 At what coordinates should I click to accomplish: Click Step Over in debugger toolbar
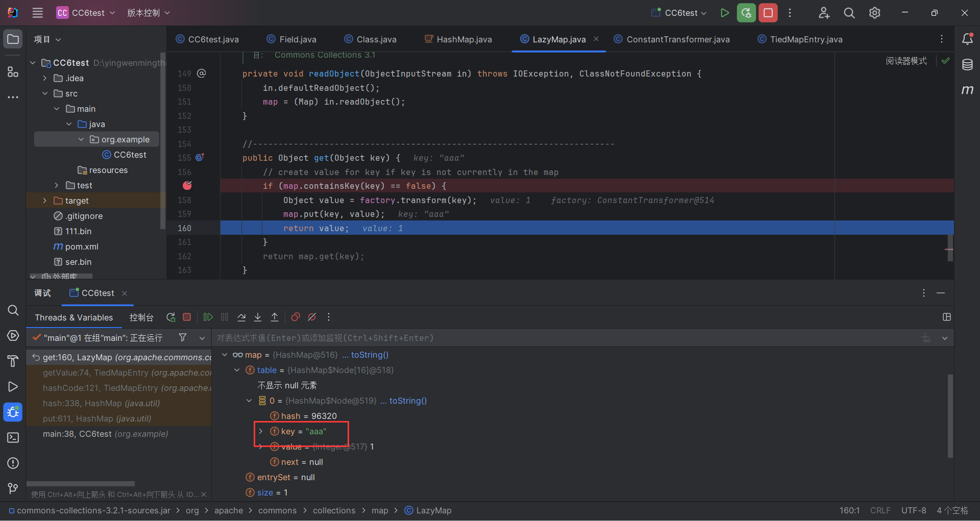[241, 317]
